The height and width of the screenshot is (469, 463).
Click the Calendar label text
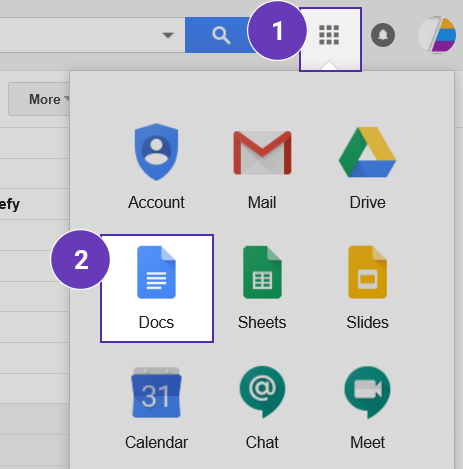click(x=156, y=442)
